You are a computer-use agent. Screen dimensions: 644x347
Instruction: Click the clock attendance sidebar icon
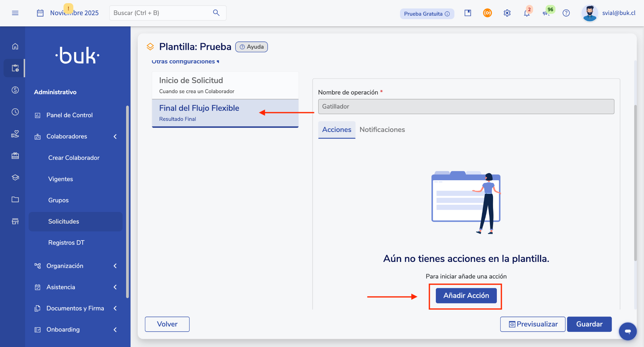click(15, 112)
